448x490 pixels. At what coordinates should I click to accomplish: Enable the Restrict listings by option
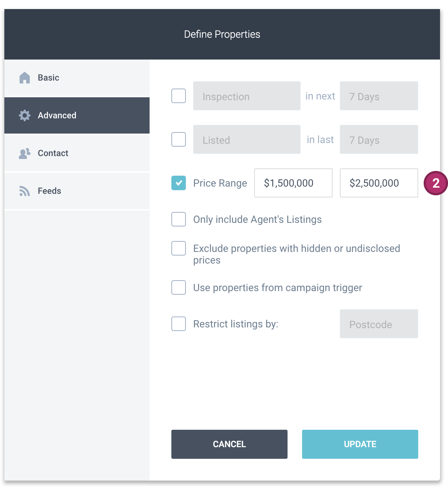click(x=178, y=324)
